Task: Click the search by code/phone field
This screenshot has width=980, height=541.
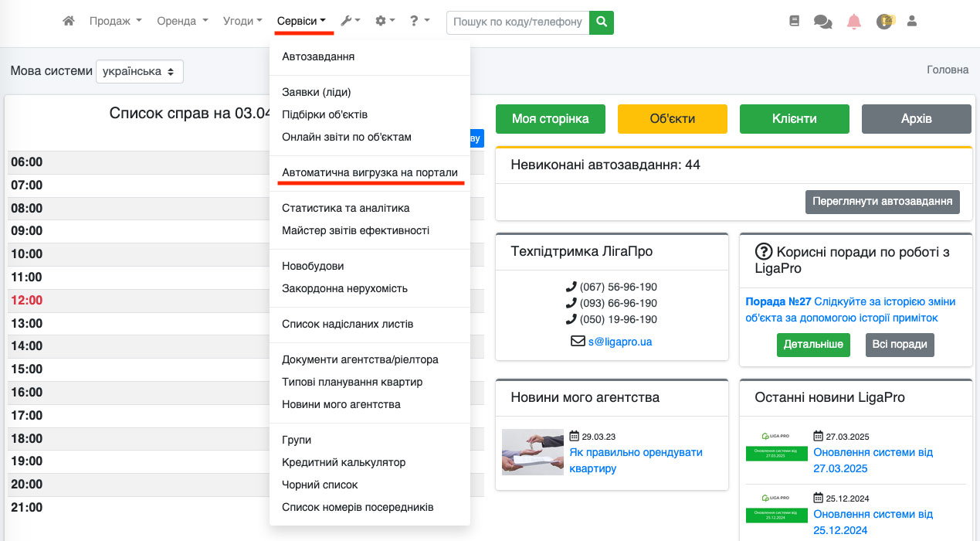Action: [x=517, y=22]
